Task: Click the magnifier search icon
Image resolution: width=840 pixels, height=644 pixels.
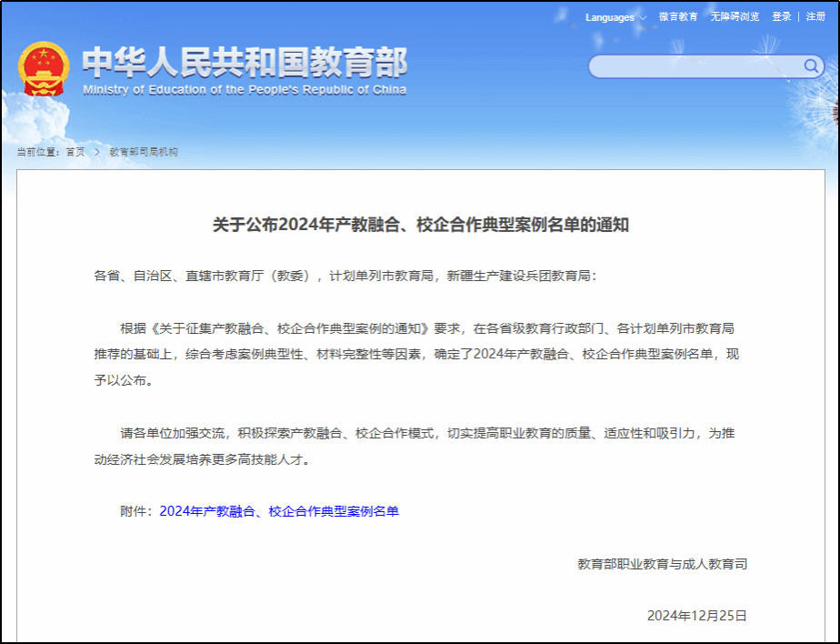Action: 811,65
